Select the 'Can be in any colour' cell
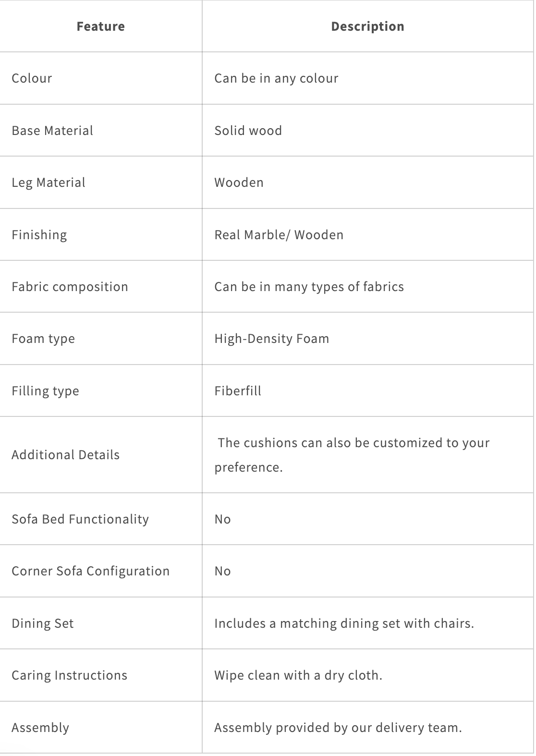Screen dimensions: 536x756 click(368, 78)
